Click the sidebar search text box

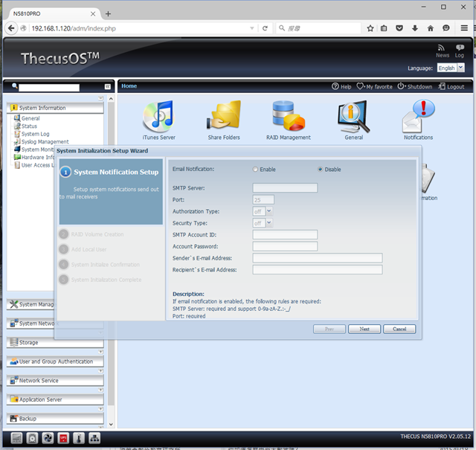click(x=49, y=88)
